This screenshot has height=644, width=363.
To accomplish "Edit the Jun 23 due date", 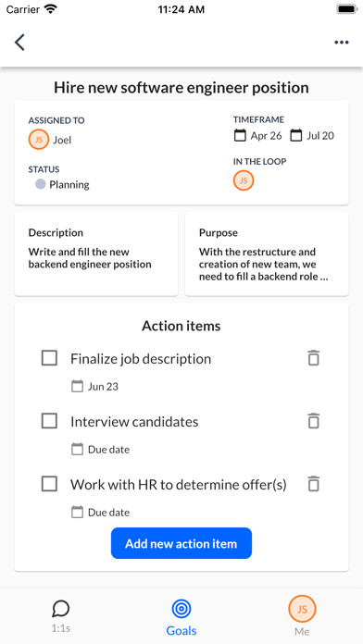I will pos(94,386).
